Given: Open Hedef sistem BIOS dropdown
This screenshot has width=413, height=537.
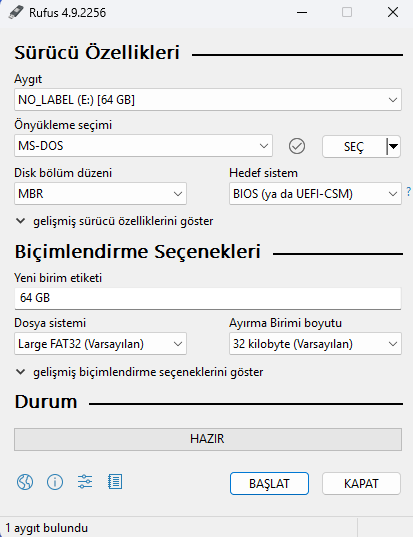Looking at the screenshot, I should [315, 194].
